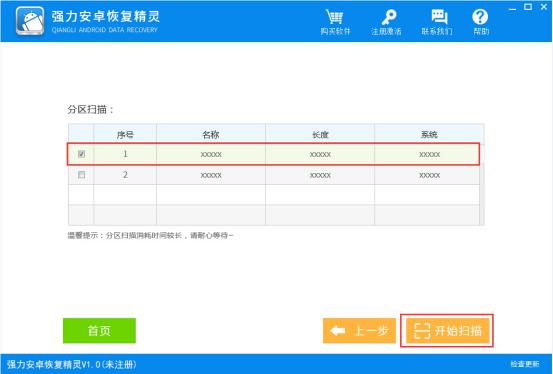
Task: Click the left arrow icon on 上一步
Action: click(338, 331)
